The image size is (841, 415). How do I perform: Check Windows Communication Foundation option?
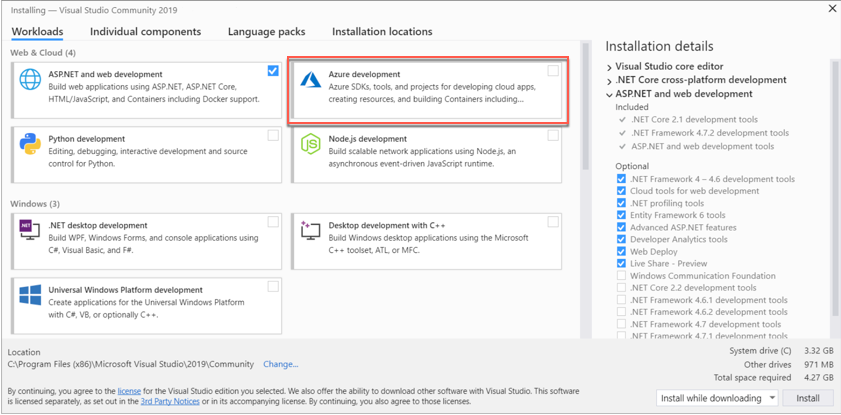[621, 276]
